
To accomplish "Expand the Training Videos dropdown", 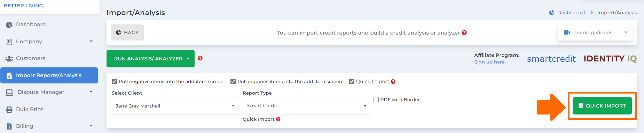I will pyautogui.click(x=595, y=32).
